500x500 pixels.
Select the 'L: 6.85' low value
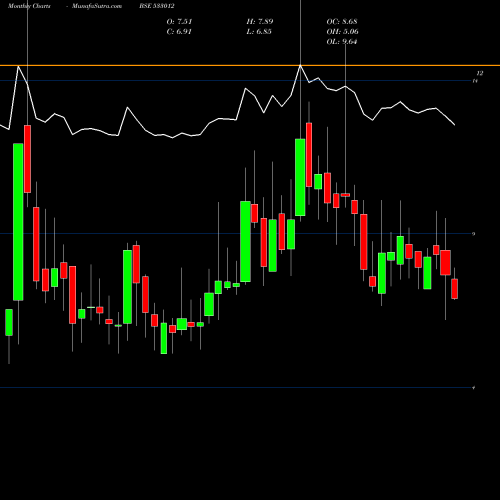click(259, 32)
